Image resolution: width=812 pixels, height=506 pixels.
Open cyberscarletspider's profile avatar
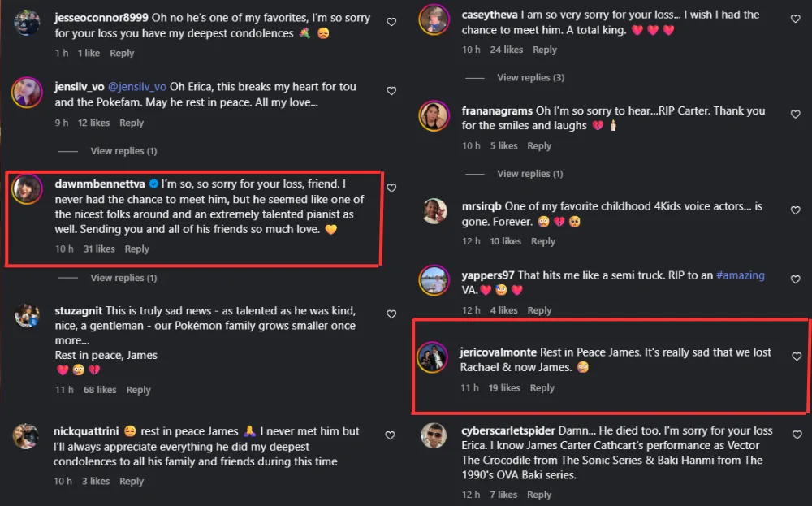pos(434,435)
